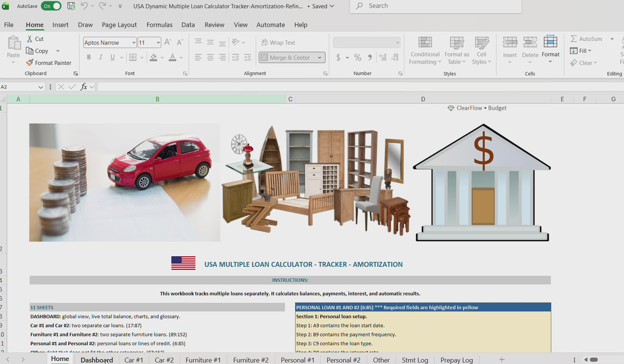Click the Bottom Align icon
The width and height of the screenshot is (624, 364).
pyautogui.click(x=222, y=43)
